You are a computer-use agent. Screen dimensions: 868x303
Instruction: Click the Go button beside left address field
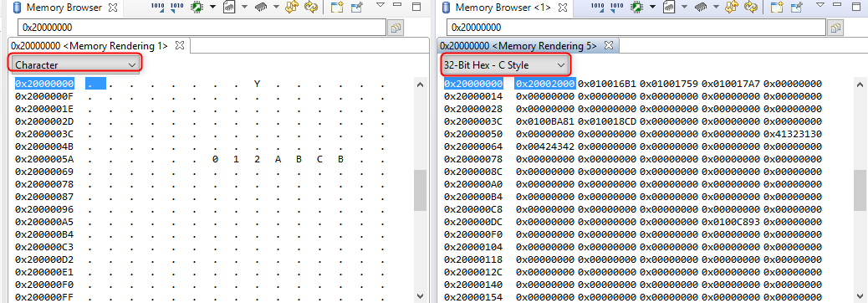[x=396, y=28]
